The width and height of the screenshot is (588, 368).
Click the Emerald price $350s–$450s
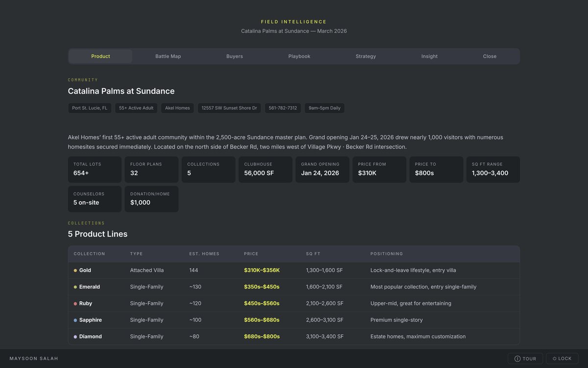click(262, 287)
